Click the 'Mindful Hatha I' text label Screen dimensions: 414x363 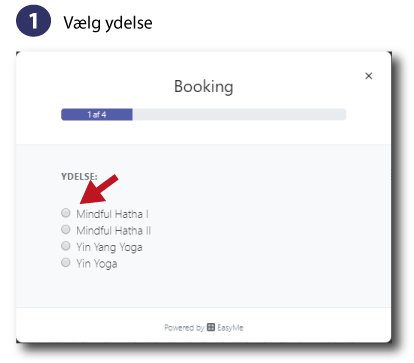click(112, 214)
